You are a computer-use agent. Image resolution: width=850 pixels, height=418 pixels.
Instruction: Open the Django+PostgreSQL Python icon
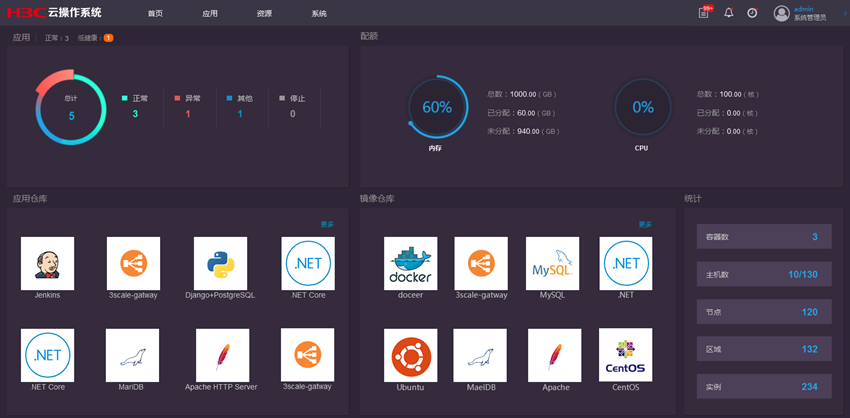[221, 263]
